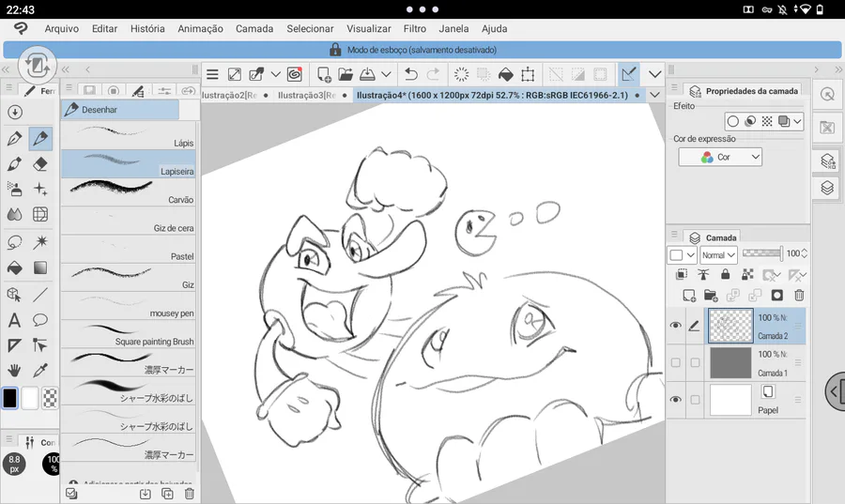Image resolution: width=845 pixels, height=504 pixels.
Task: Open the layer color palette dropdown
Action: (x=682, y=255)
